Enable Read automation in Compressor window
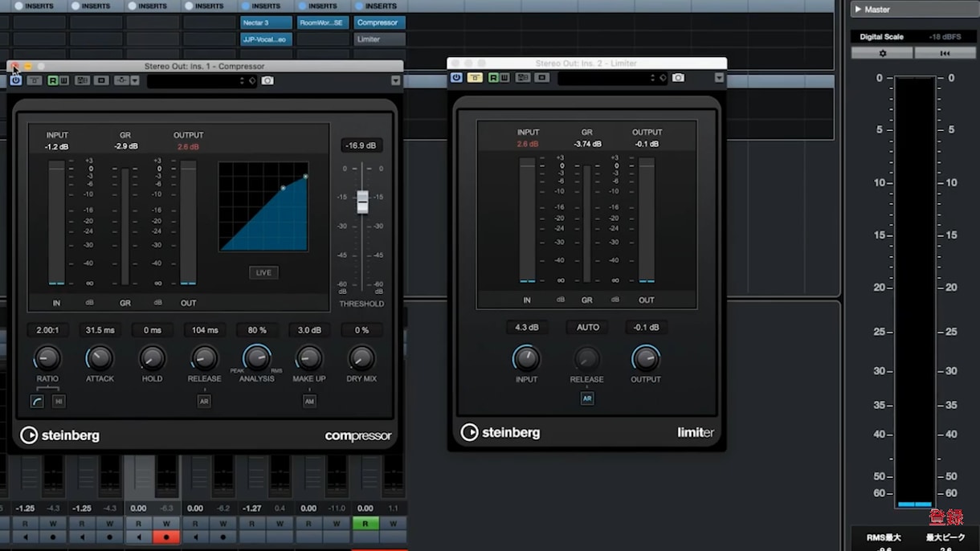 [53, 80]
